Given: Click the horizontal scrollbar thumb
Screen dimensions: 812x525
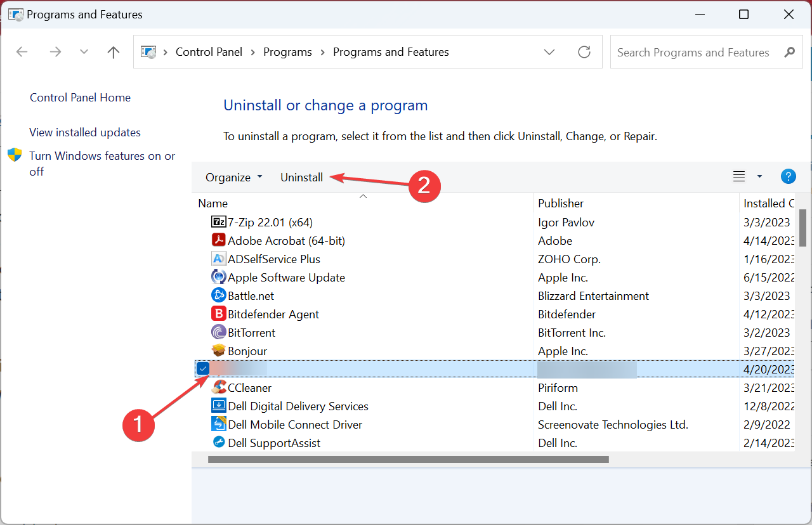Looking at the screenshot, I should [409, 459].
